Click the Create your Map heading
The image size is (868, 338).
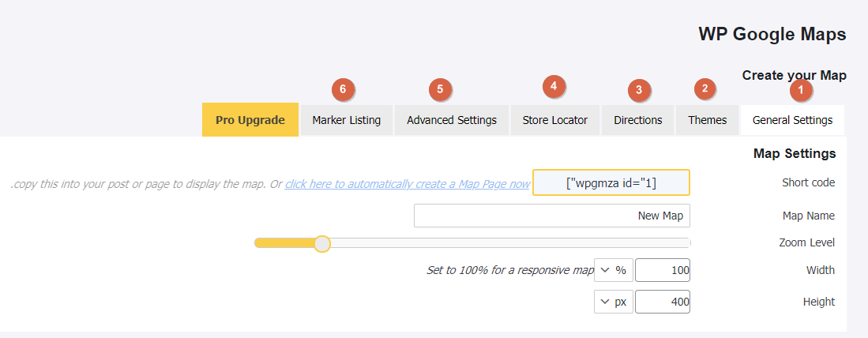[794, 75]
